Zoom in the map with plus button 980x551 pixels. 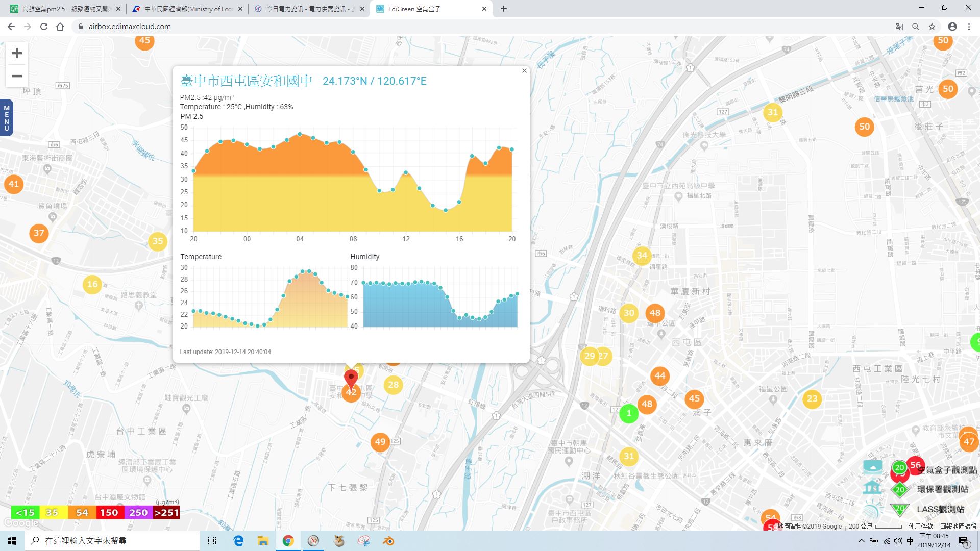pyautogui.click(x=17, y=53)
